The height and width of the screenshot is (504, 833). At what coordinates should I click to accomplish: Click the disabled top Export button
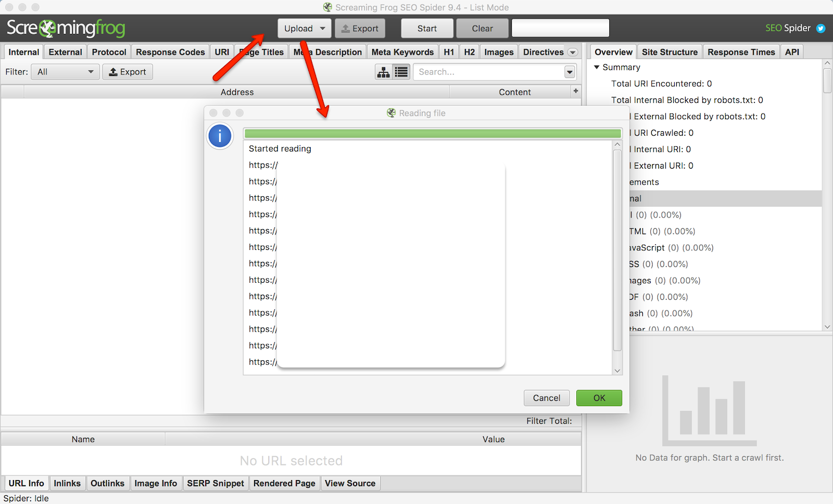[x=360, y=29]
